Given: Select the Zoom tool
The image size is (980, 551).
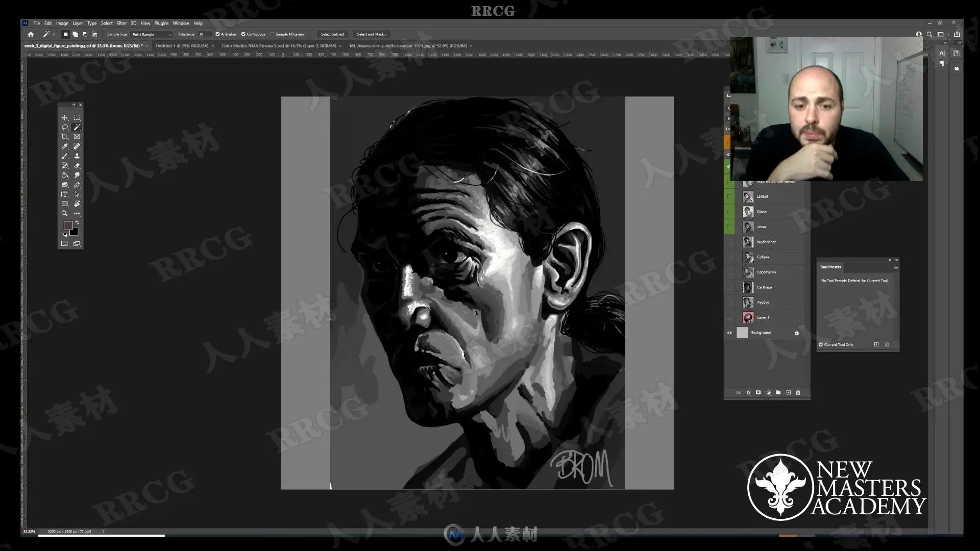Looking at the screenshot, I should [x=64, y=214].
